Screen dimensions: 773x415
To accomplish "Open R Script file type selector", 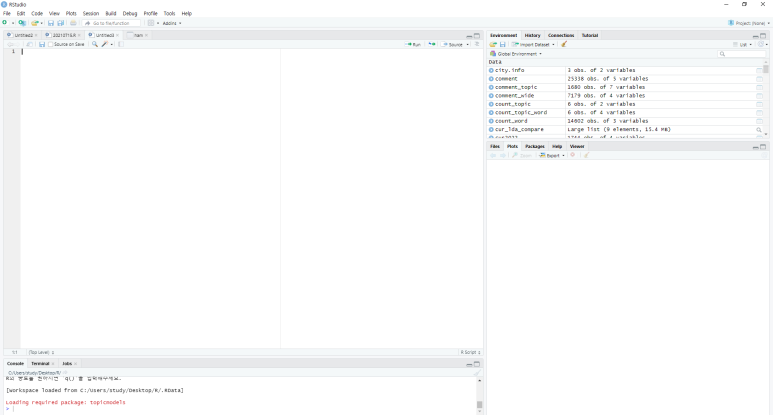I will point(470,352).
